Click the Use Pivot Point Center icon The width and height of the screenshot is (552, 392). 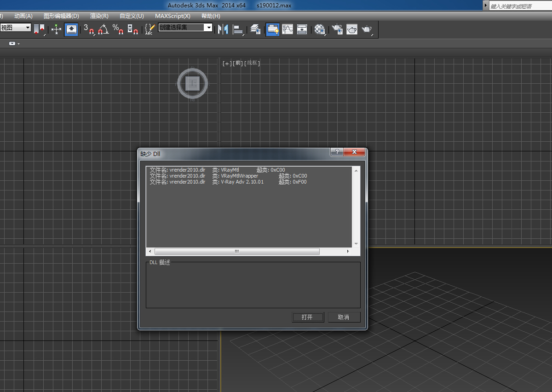(40, 29)
